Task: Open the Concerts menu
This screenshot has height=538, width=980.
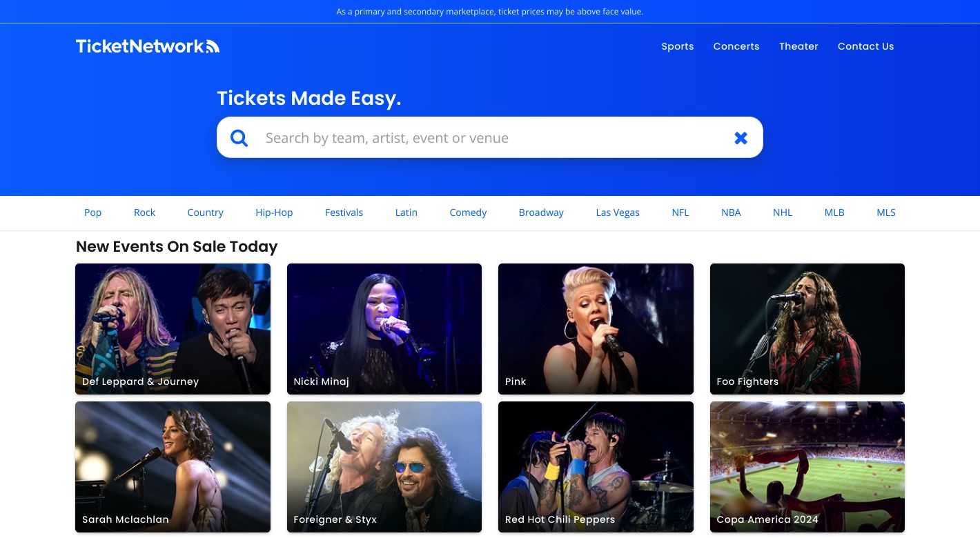Action: click(x=736, y=46)
